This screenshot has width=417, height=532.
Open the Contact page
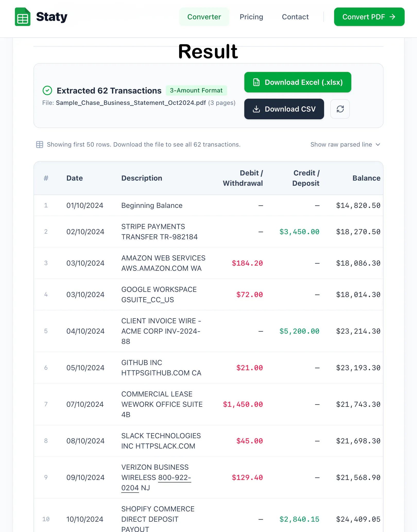(295, 17)
